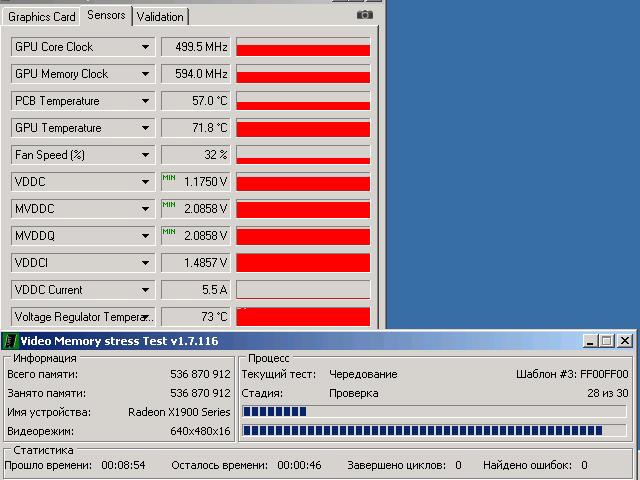Click the 594.0 MHz memory clock value

coord(196,74)
